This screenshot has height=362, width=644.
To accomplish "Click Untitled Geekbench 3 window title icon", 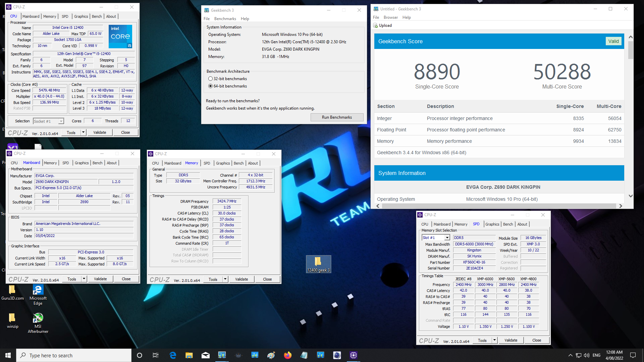I will [x=376, y=9].
